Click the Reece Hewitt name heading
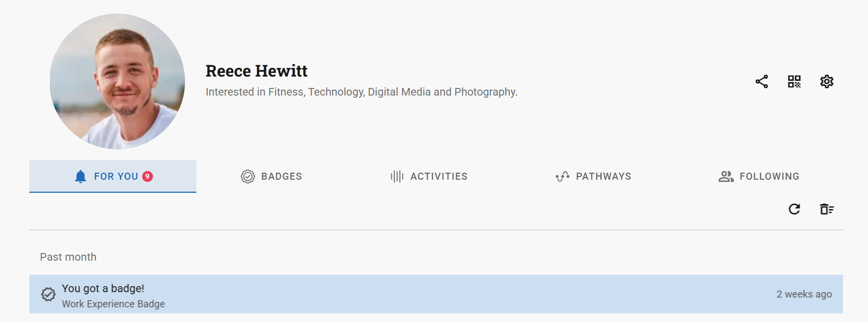 pos(256,71)
